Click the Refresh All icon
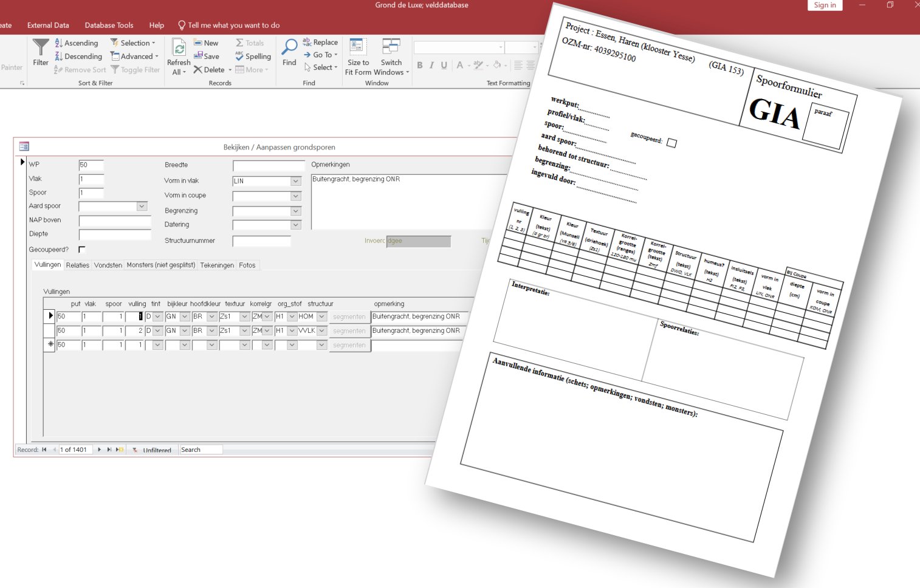Screen dimensions: 920x588 pyautogui.click(x=179, y=48)
